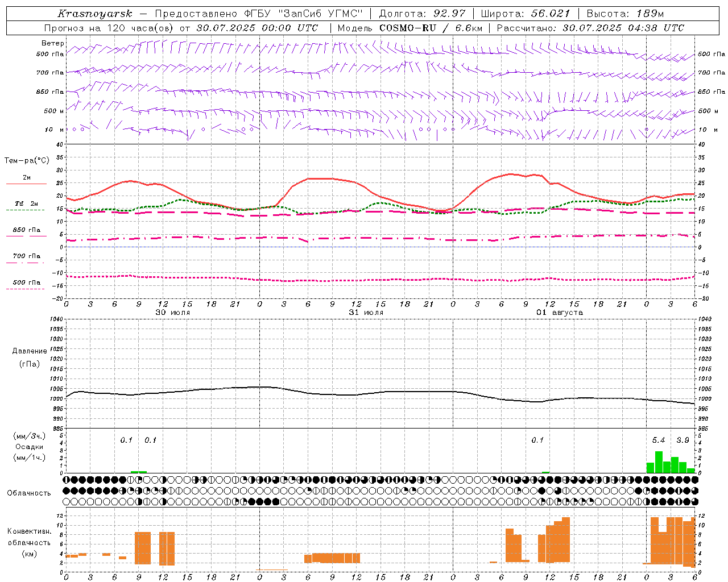Select the (гПа) unit under Давление
This screenshot has height=582, width=728.
click(x=30, y=364)
